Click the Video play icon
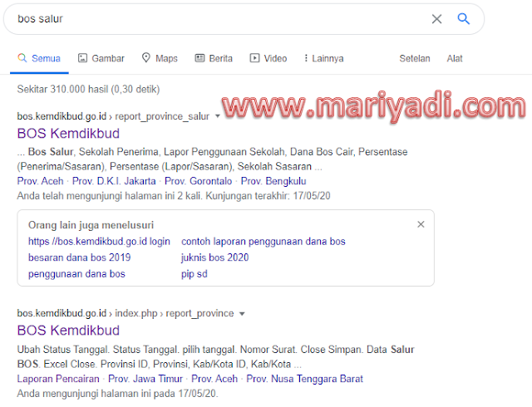 coord(254,58)
